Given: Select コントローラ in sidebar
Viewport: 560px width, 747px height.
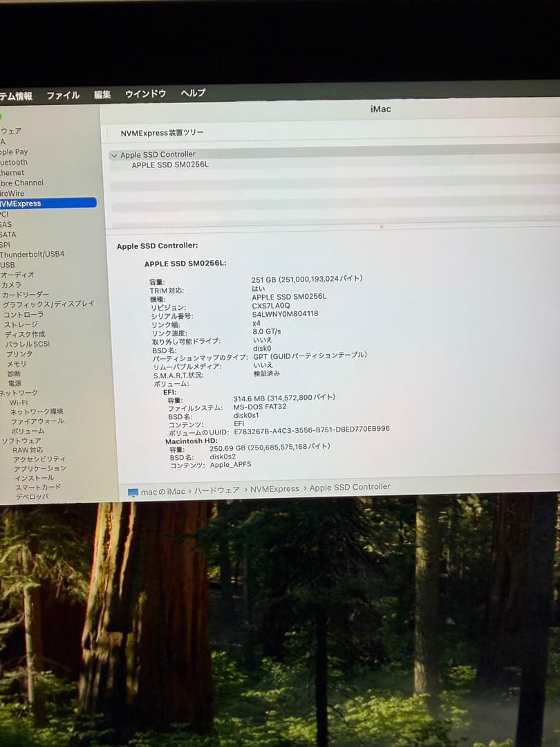Looking at the screenshot, I should point(24,315).
